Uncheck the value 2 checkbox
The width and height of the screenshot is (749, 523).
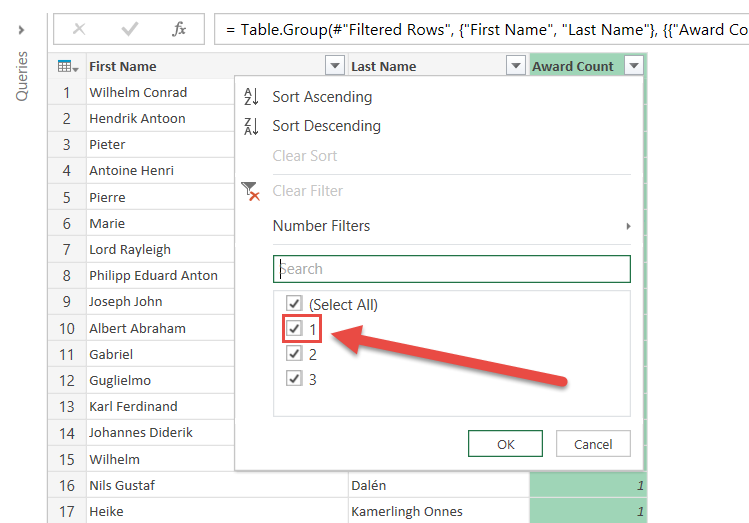294,354
